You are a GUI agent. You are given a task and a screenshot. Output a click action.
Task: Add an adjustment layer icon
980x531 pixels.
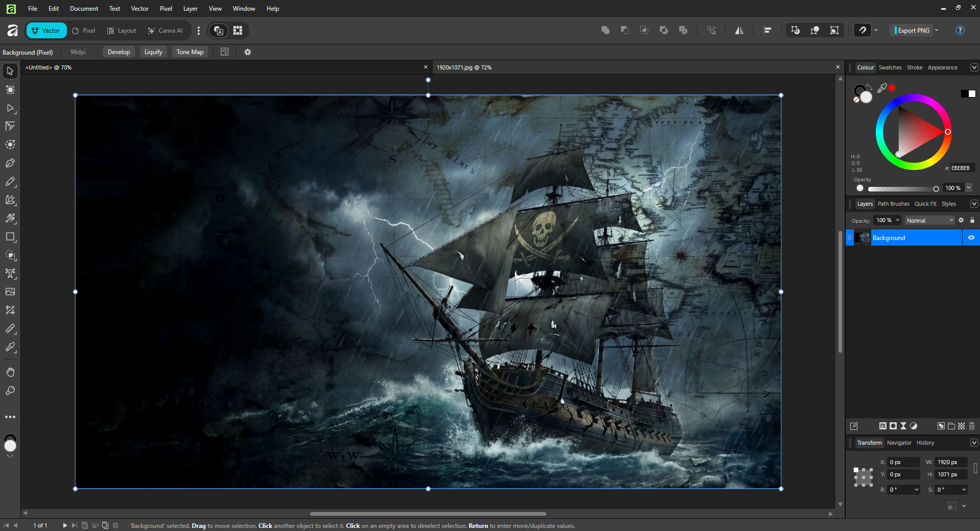click(x=914, y=426)
